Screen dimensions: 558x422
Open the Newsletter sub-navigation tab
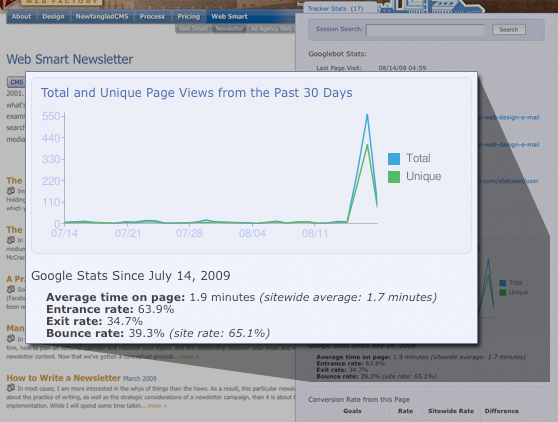click(229, 29)
